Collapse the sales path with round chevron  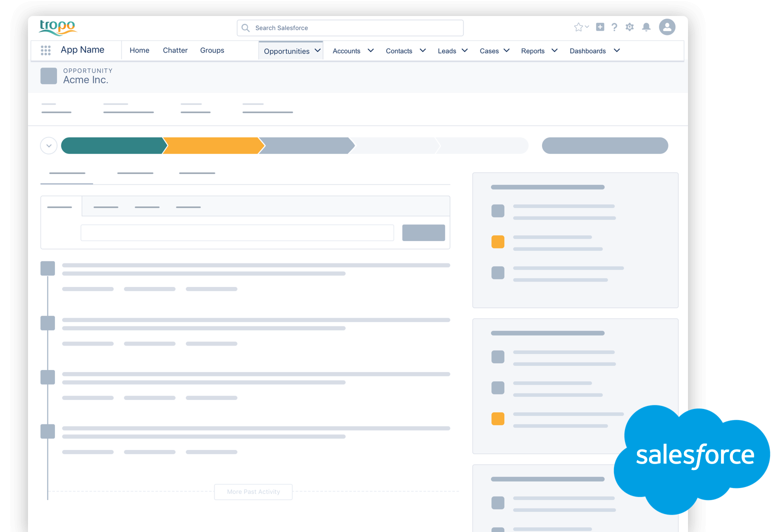(x=48, y=145)
